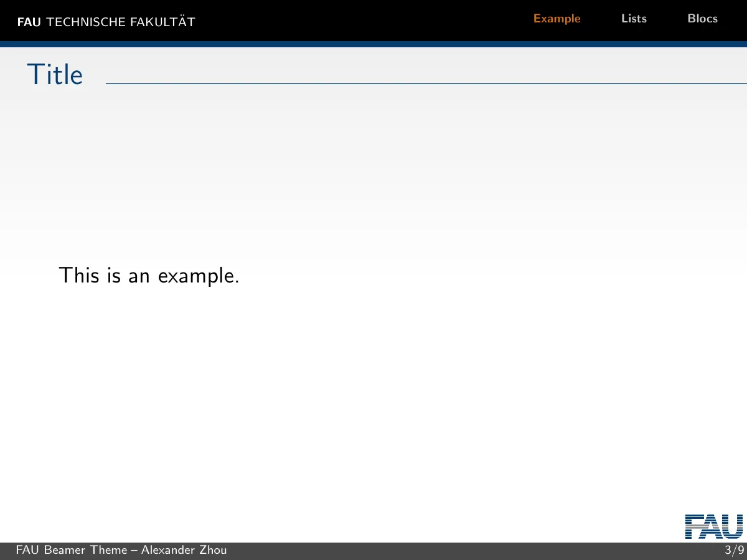The width and height of the screenshot is (747, 560).
Task: Click the footer 'FAU Beamer Theme – Alexander Zhou'
Action: [121, 550]
